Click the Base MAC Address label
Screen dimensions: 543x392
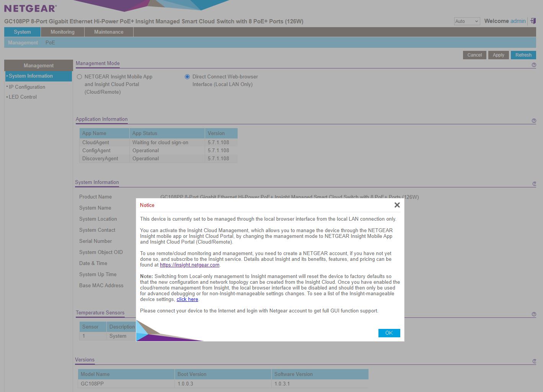pos(101,285)
